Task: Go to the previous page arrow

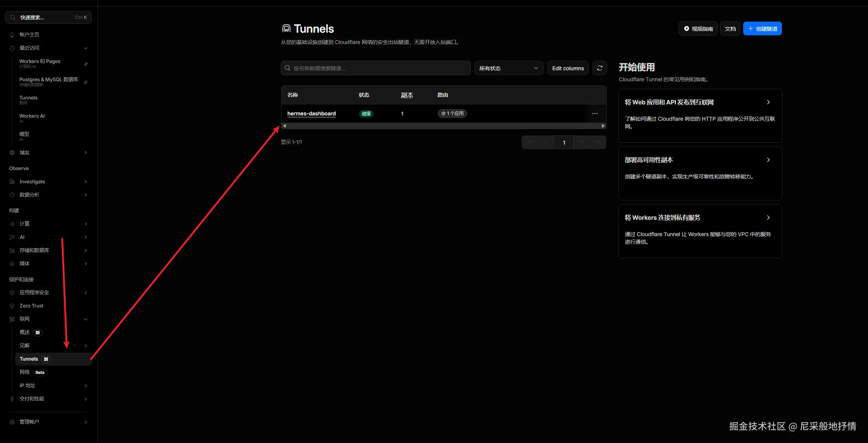Action: click(x=546, y=142)
